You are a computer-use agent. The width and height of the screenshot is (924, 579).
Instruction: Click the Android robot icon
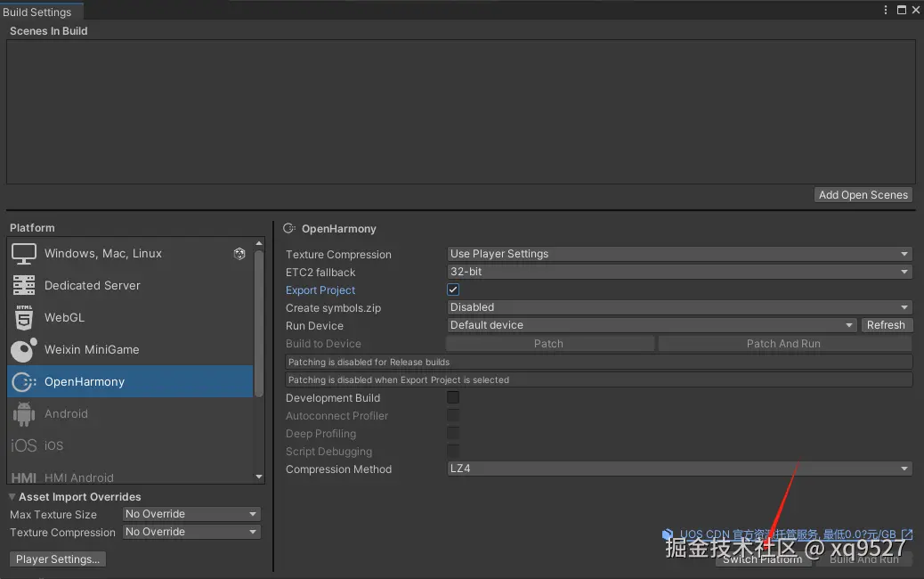(23, 414)
